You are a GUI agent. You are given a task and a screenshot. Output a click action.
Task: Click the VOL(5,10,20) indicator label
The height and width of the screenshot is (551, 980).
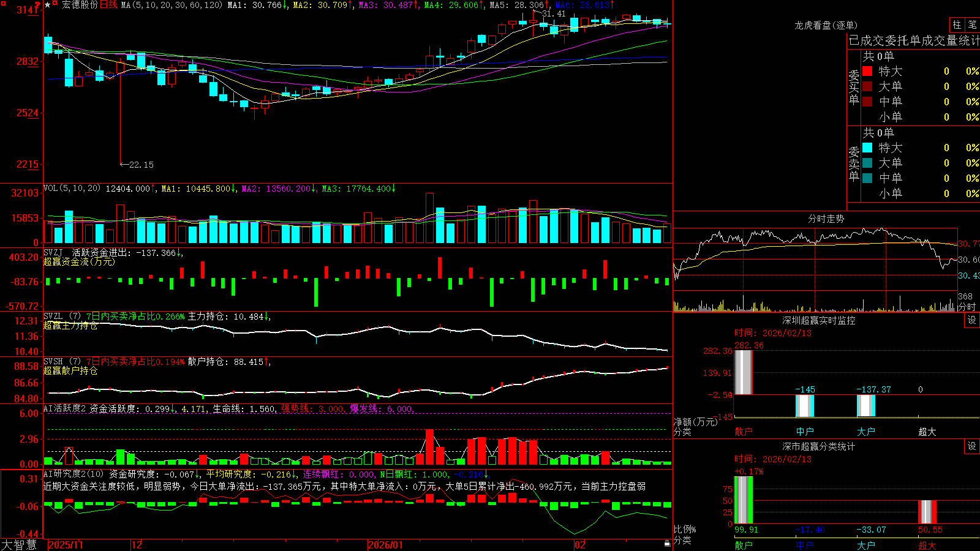coord(72,188)
